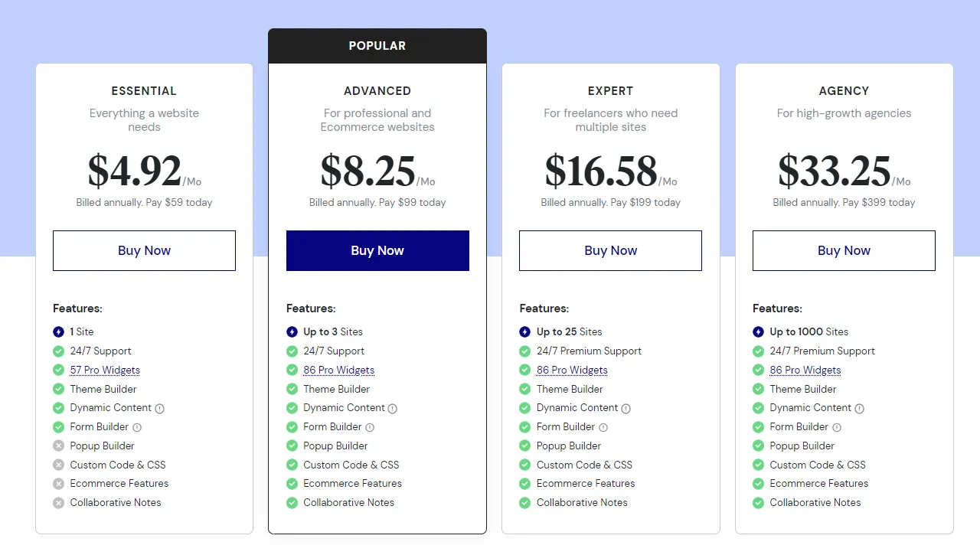Screen dimensions: 980x555
Task: Click green check beside Agency Collaborative Notes
Action: pyautogui.click(x=758, y=502)
